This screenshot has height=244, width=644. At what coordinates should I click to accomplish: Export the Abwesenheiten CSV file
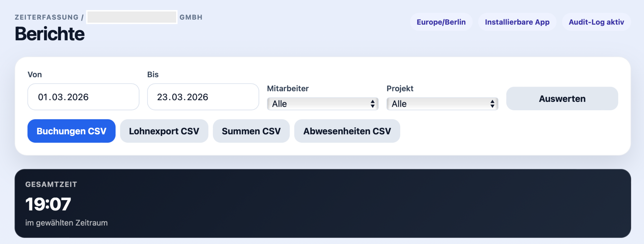point(347,131)
